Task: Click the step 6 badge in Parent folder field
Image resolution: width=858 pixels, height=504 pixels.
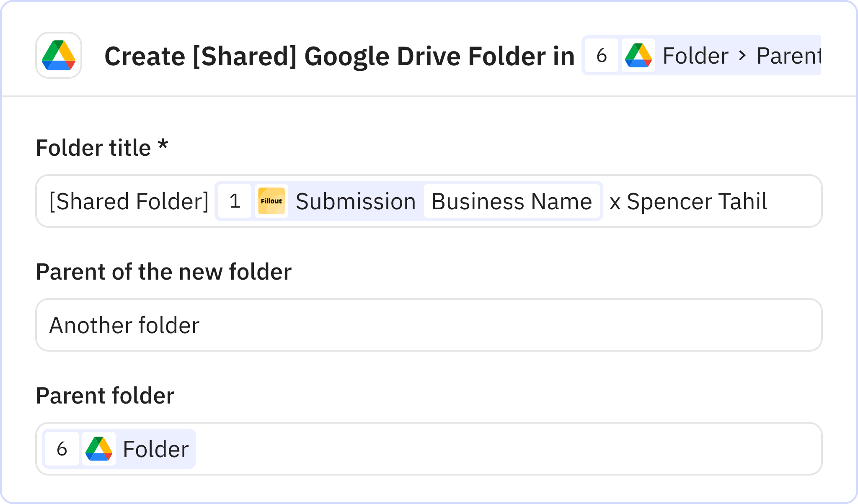Action: tap(62, 448)
